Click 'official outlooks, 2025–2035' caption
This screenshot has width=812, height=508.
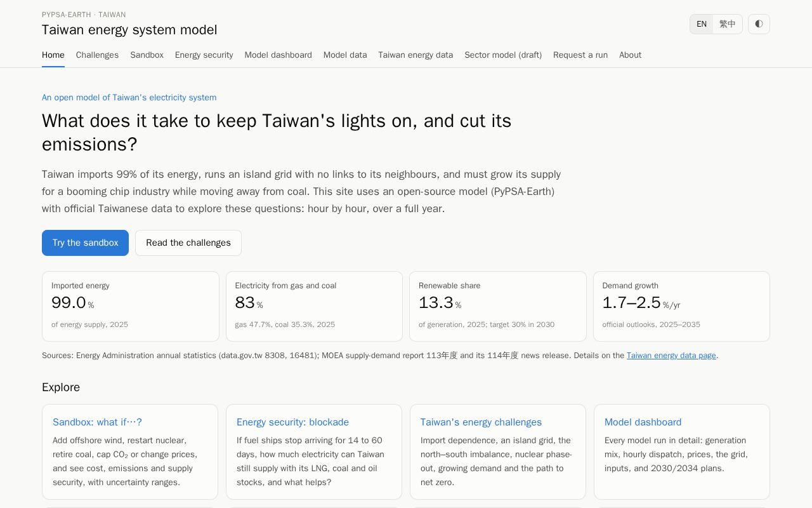pyautogui.click(x=652, y=324)
